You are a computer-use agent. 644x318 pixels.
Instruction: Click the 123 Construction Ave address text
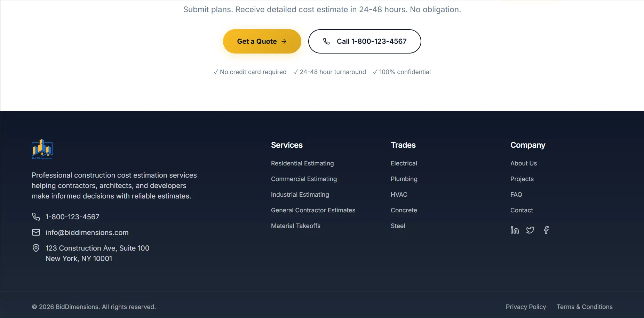[97, 253]
